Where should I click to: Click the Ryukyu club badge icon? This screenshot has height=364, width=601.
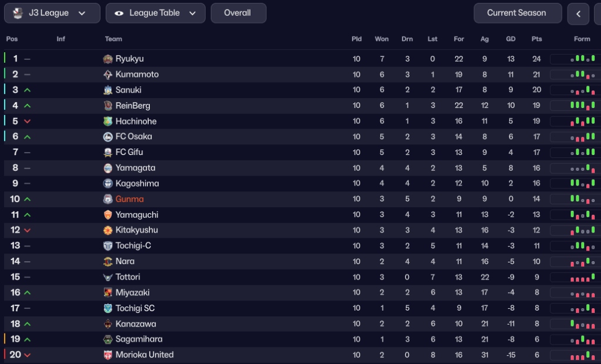tap(108, 59)
